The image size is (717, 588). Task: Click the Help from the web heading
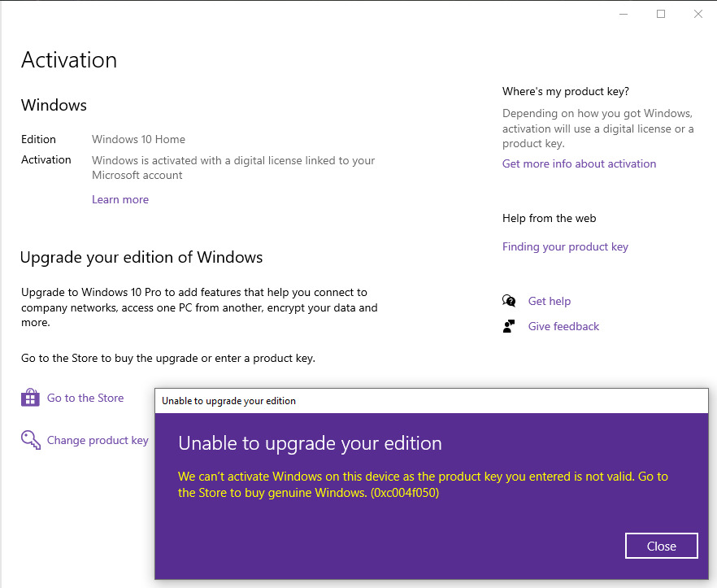550,218
